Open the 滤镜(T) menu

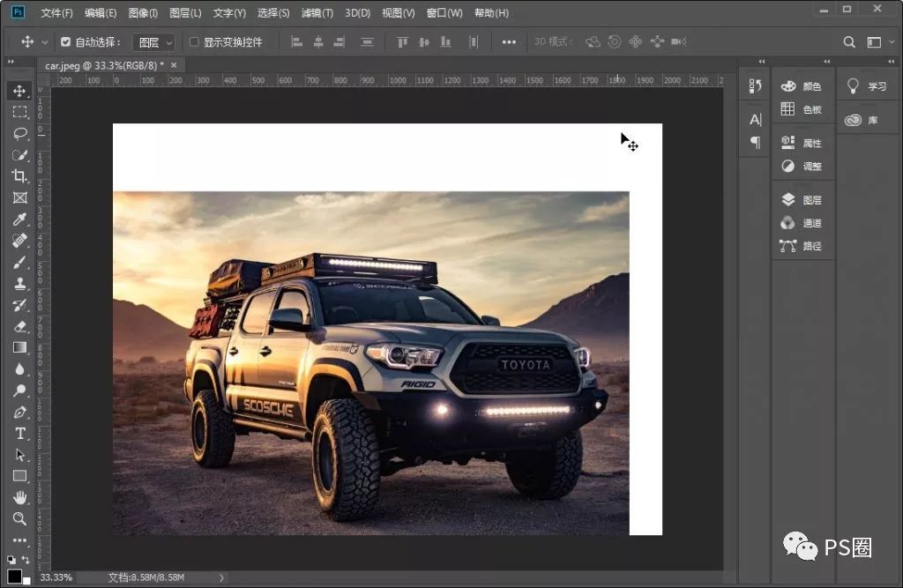[x=317, y=12]
